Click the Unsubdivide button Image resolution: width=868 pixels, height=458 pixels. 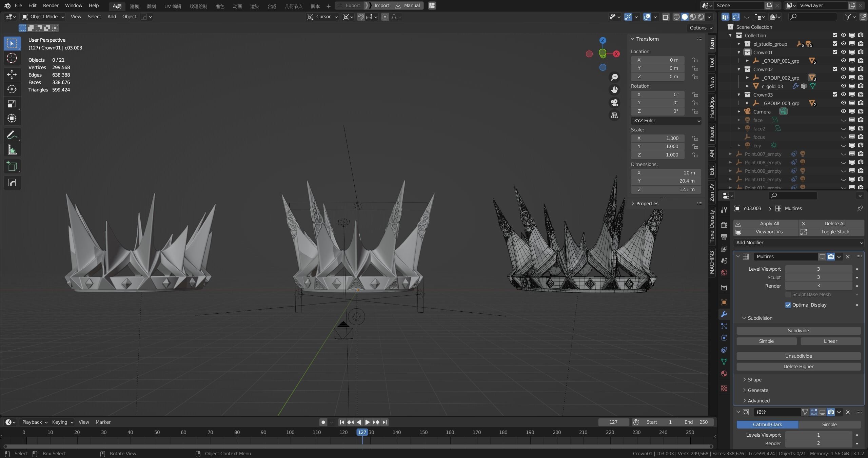click(798, 356)
